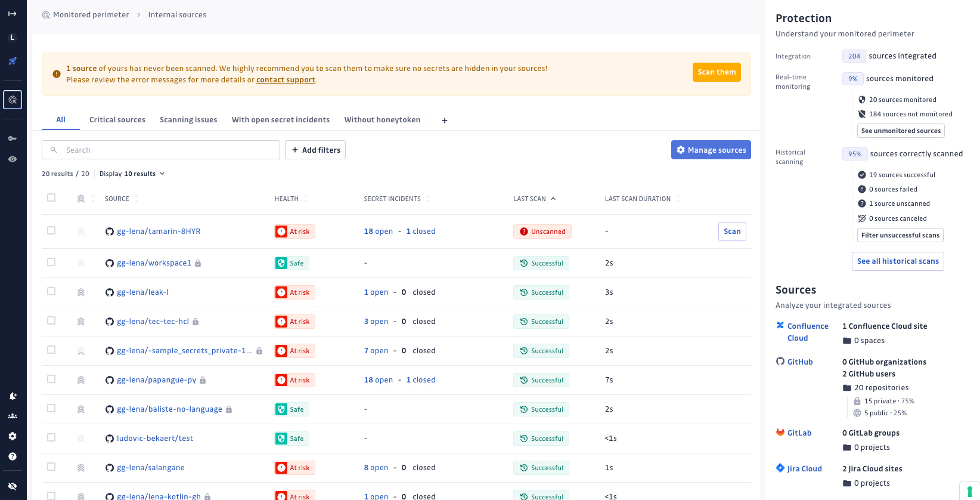This screenshot has height=500, width=980.
Task: Click the Scan them button
Action: coord(717,72)
